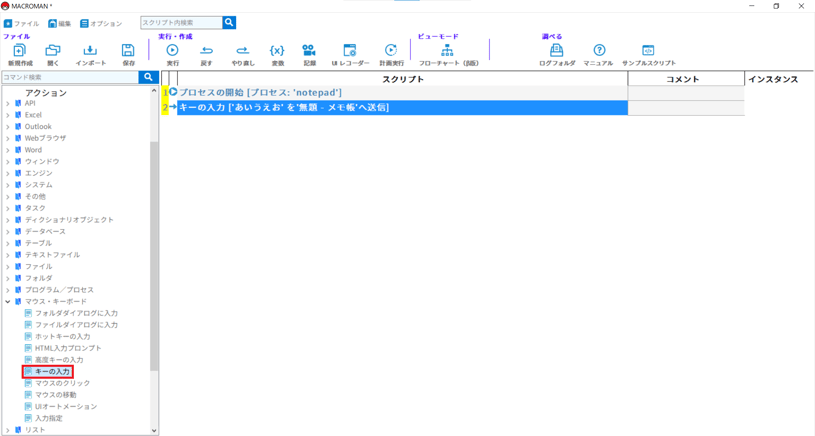
Task: Expand the ウィンドウ category
Action: (7, 162)
